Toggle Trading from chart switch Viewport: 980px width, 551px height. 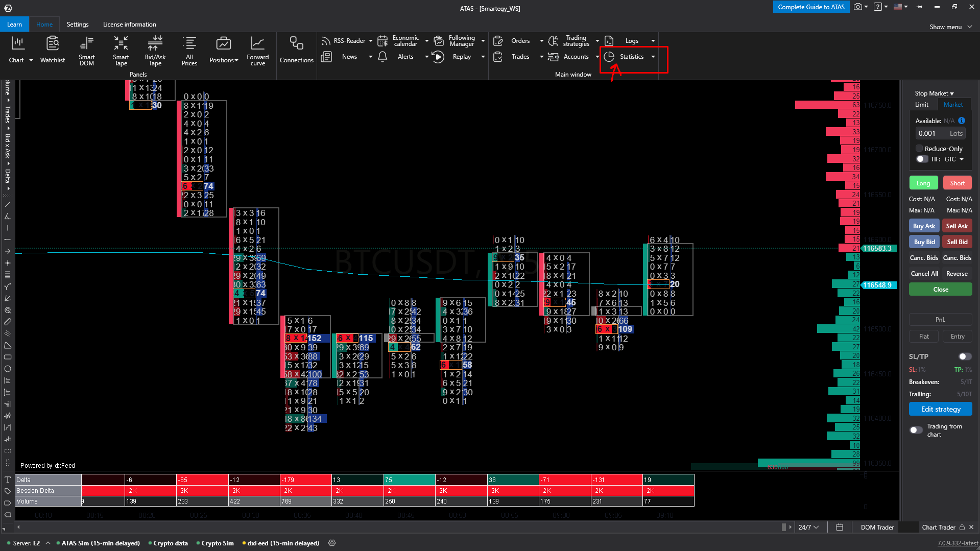click(916, 430)
